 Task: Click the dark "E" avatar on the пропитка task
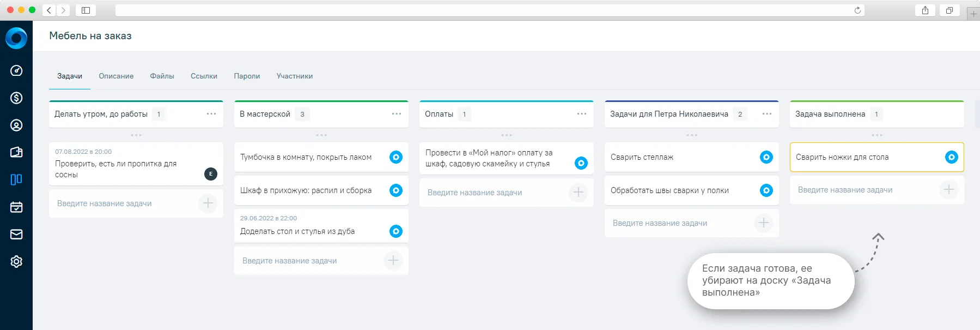click(211, 174)
